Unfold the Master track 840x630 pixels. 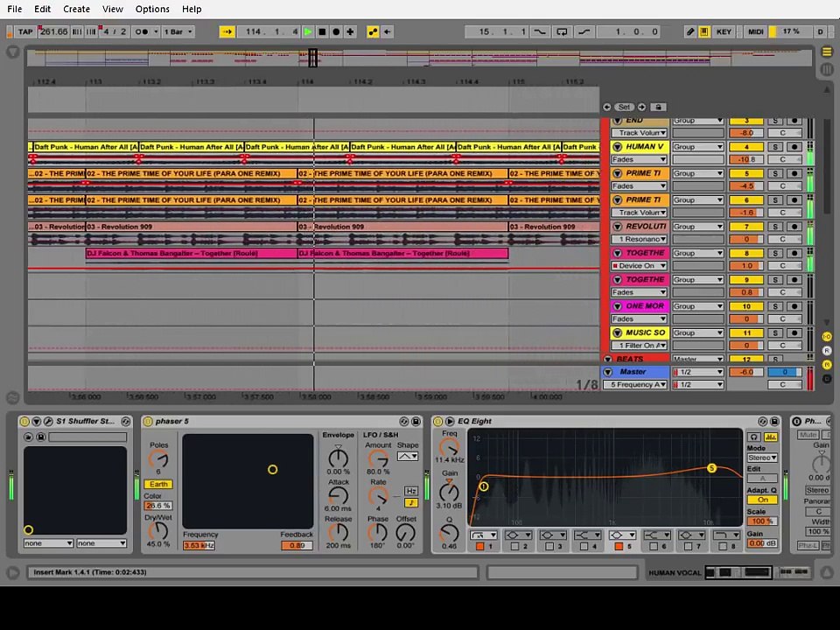[608, 372]
